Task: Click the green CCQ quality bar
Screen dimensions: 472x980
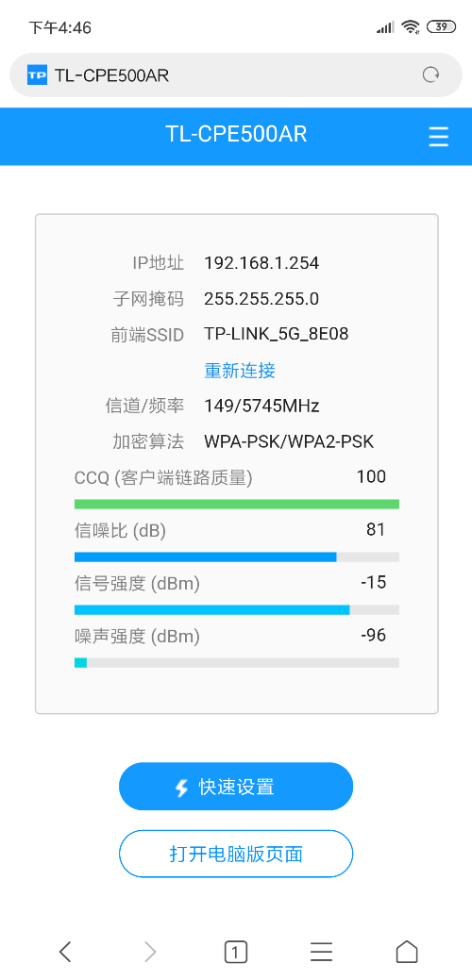Action: [x=236, y=505]
